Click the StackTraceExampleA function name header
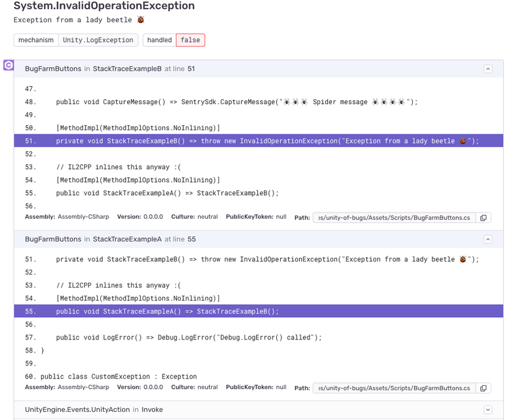This screenshot has height=420, width=513. (x=126, y=239)
